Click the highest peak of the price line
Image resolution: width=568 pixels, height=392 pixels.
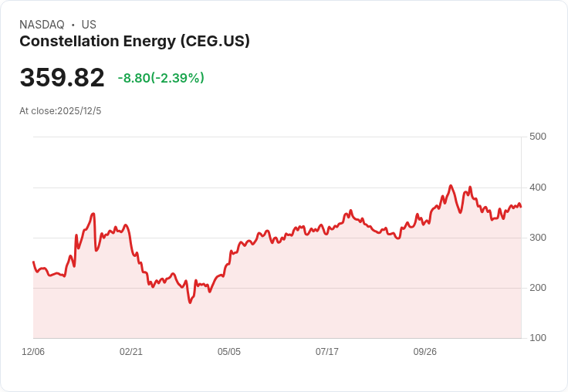pos(451,186)
